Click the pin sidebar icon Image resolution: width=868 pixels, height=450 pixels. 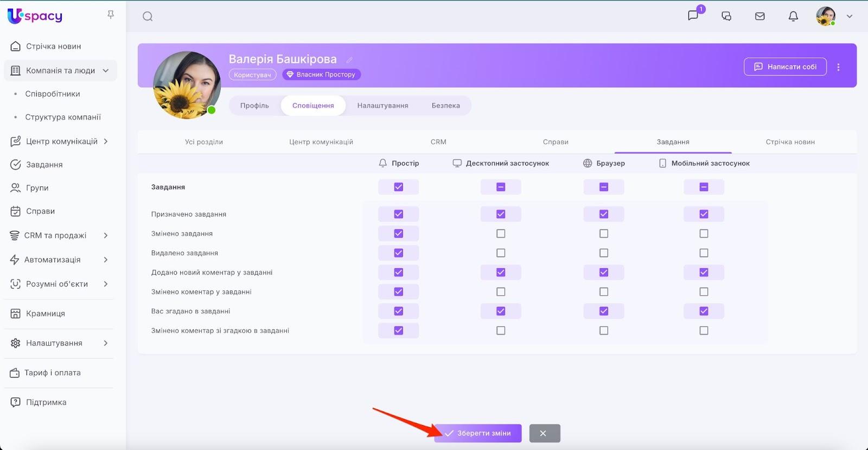click(x=111, y=15)
